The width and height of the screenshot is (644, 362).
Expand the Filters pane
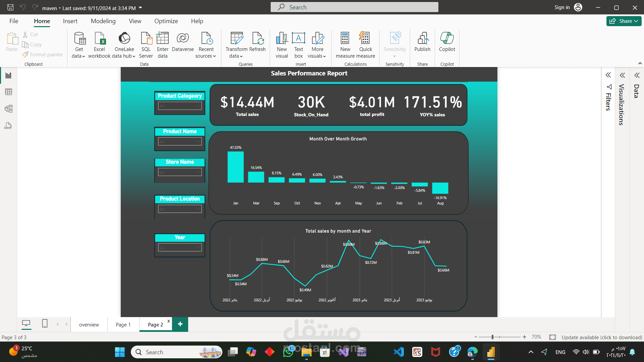pyautogui.click(x=608, y=75)
